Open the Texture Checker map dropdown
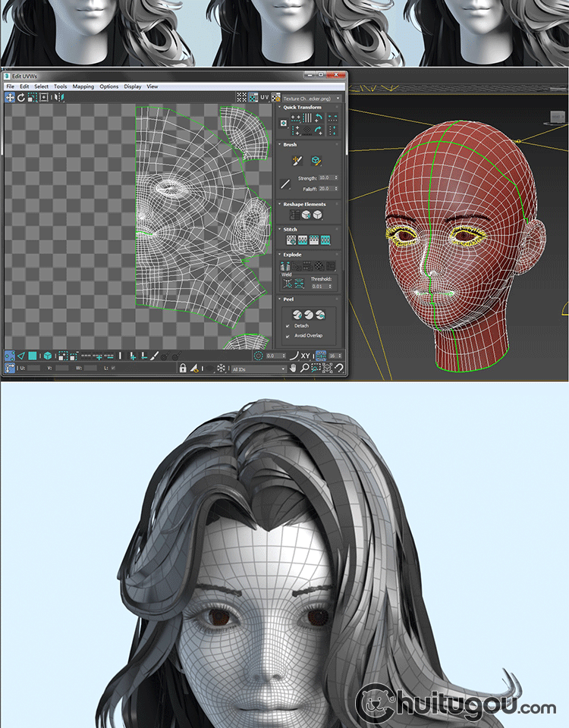This screenshot has width=569, height=728. coord(312,99)
